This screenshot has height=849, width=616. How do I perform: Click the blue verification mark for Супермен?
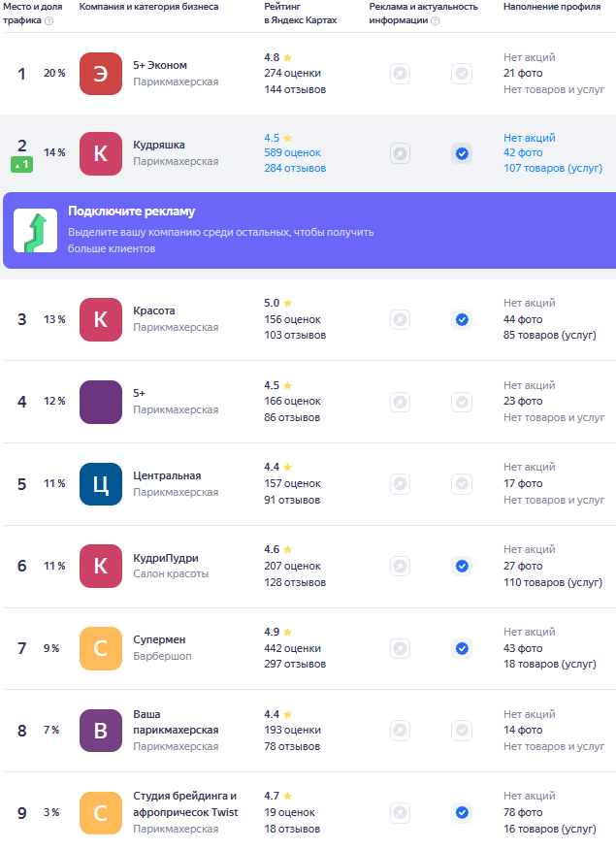(x=462, y=649)
